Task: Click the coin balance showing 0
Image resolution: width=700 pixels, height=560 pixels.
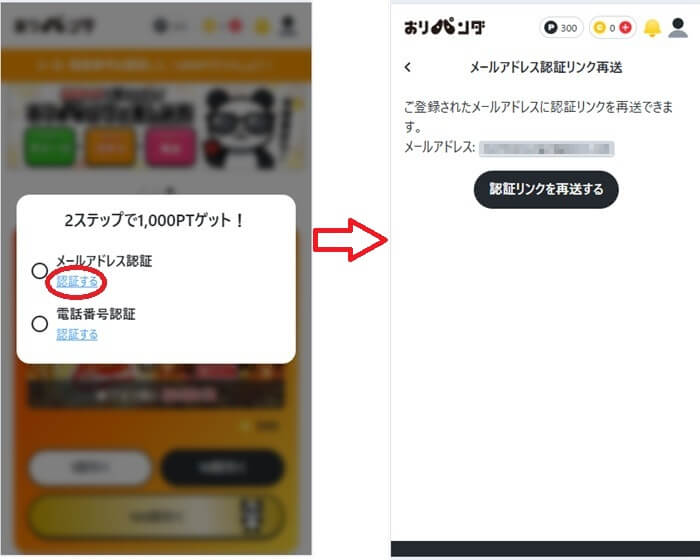Action: [x=605, y=28]
